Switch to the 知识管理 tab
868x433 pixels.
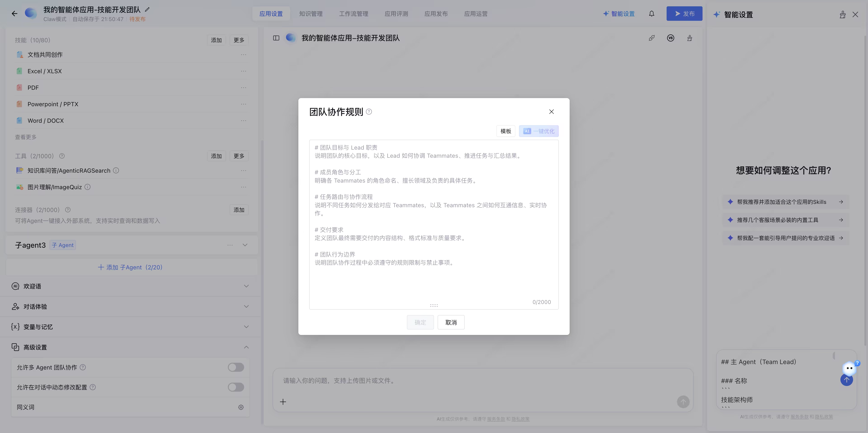311,14
